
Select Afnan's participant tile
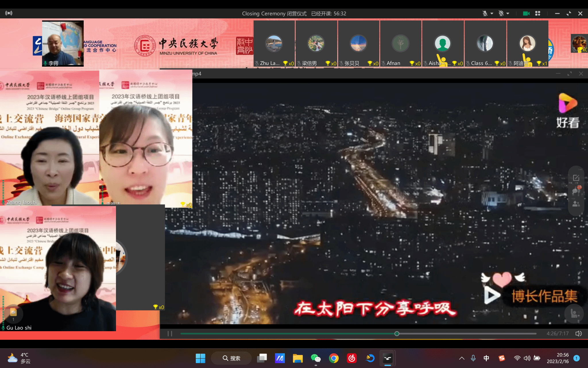pyautogui.click(x=401, y=43)
